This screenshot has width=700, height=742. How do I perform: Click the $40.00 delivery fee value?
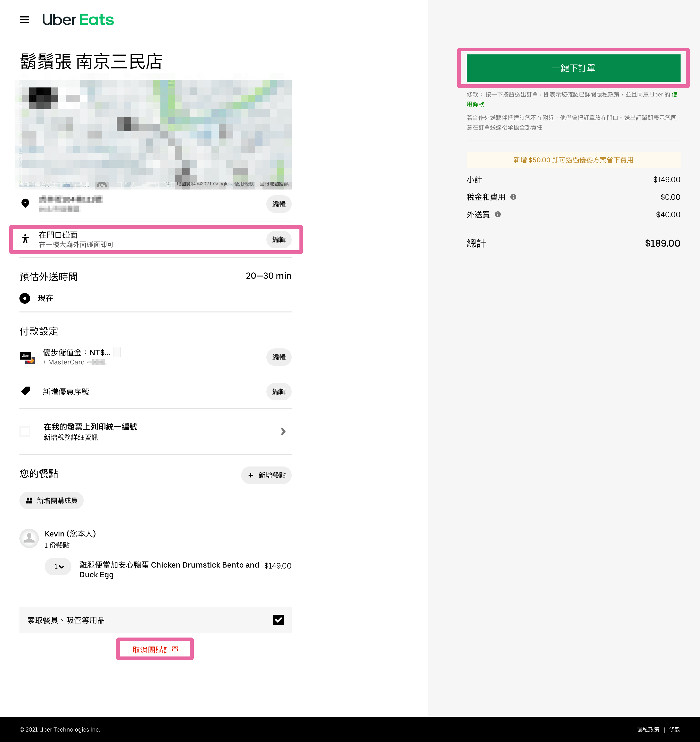[x=668, y=215]
